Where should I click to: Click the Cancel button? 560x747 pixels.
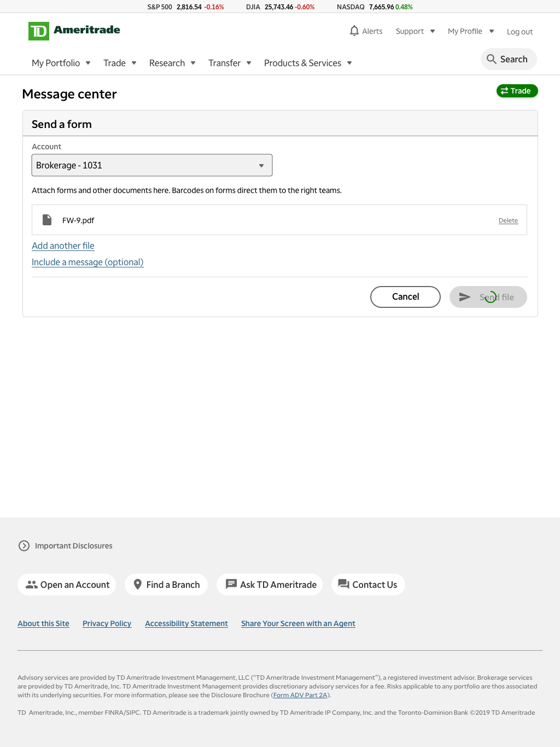[x=405, y=297]
